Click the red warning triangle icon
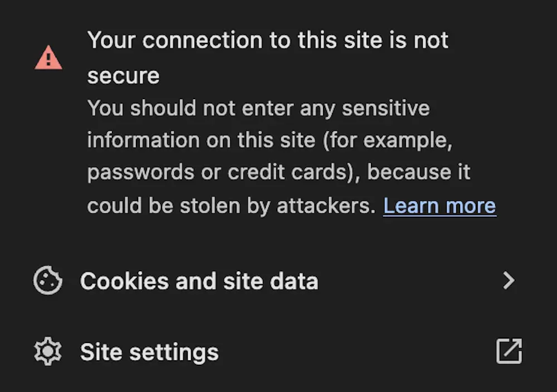The image size is (557, 392). (x=48, y=57)
